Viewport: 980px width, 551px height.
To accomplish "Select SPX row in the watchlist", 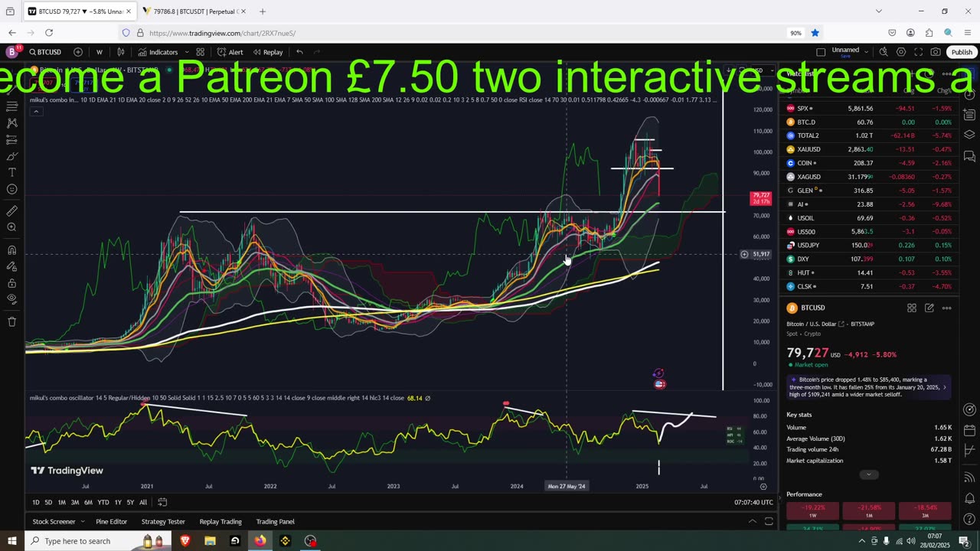I will coord(868,109).
